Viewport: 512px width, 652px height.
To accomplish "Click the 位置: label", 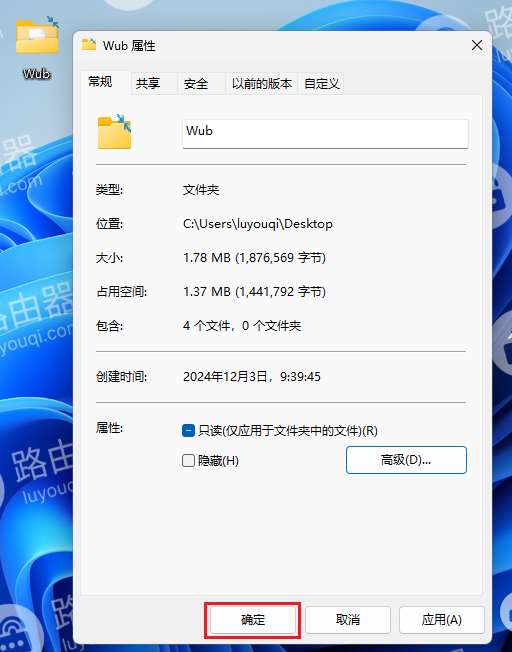I will pyautogui.click(x=109, y=224).
